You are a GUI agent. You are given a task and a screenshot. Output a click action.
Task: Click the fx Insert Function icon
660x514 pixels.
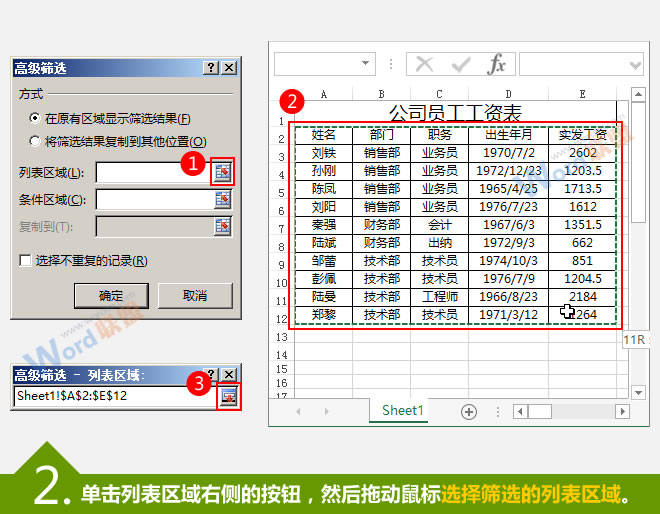tap(497, 64)
